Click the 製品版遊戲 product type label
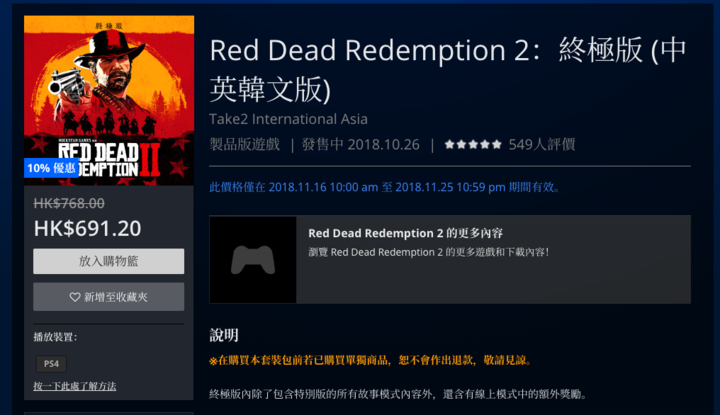 tap(245, 145)
